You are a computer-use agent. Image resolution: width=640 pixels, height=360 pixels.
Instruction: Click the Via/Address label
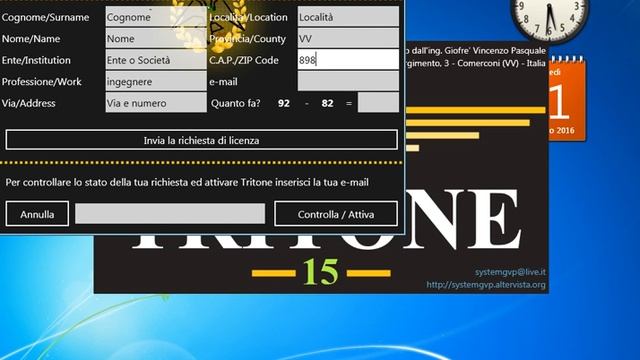click(29, 103)
